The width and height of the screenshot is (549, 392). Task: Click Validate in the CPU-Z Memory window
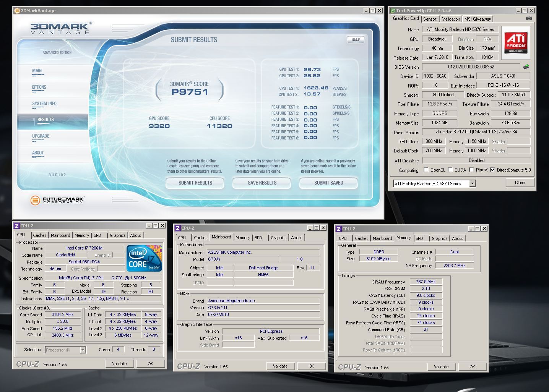pyautogui.click(x=441, y=367)
